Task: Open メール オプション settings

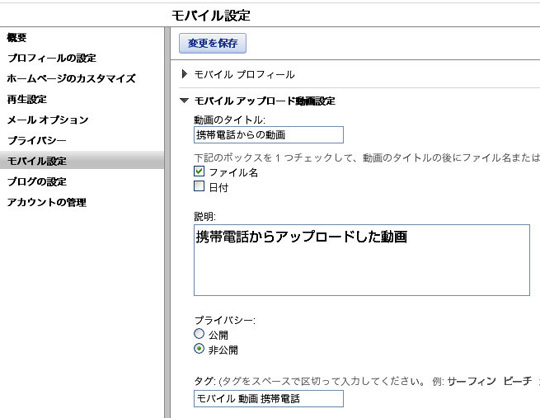Action: pyautogui.click(x=48, y=120)
